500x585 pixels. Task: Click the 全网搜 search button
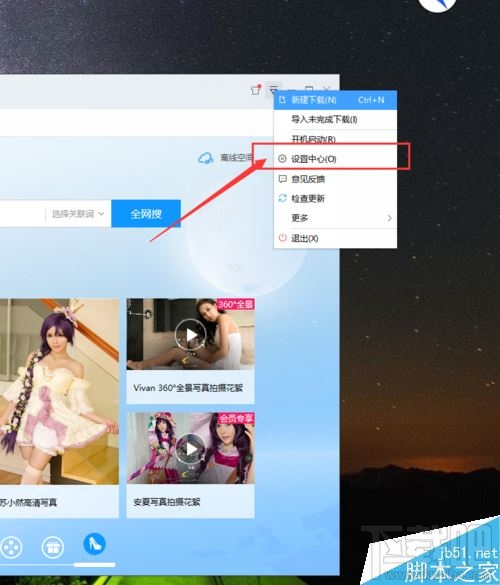point(146,214)
